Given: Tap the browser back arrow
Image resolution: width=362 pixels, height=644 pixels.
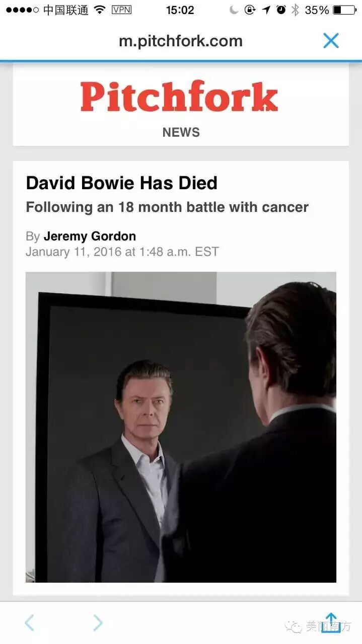Looking at the screenshot, I should pos(30,623).
